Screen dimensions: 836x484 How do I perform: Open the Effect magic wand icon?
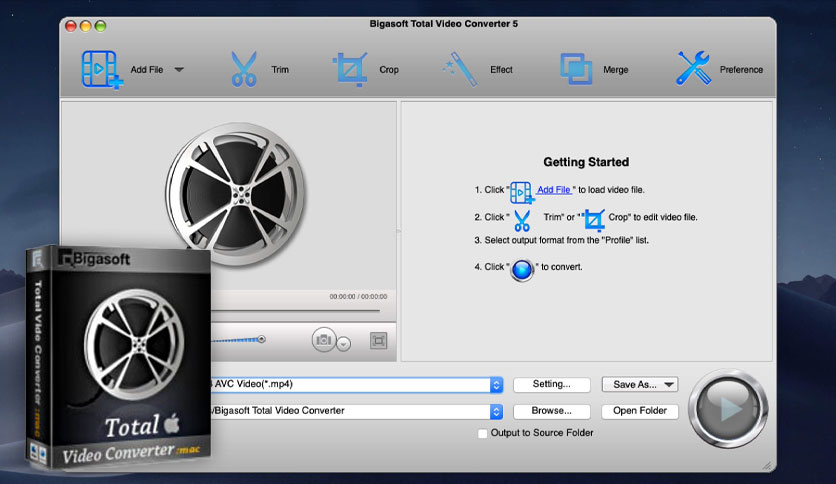click(x=460, y=69)
